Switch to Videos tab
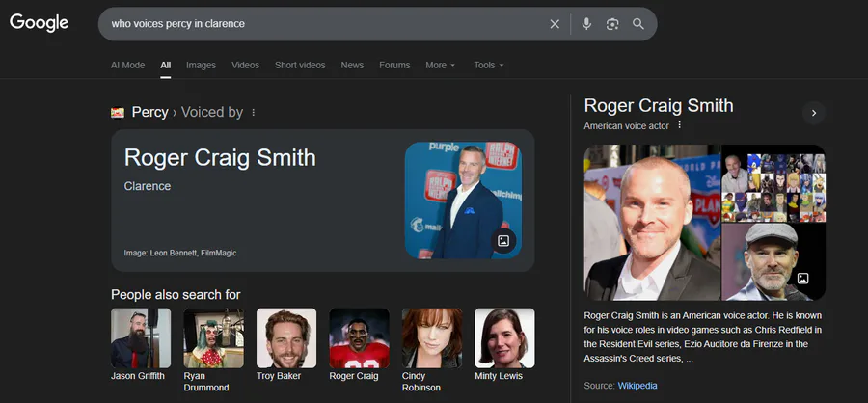The image size is (868, 403). [245, 65]
